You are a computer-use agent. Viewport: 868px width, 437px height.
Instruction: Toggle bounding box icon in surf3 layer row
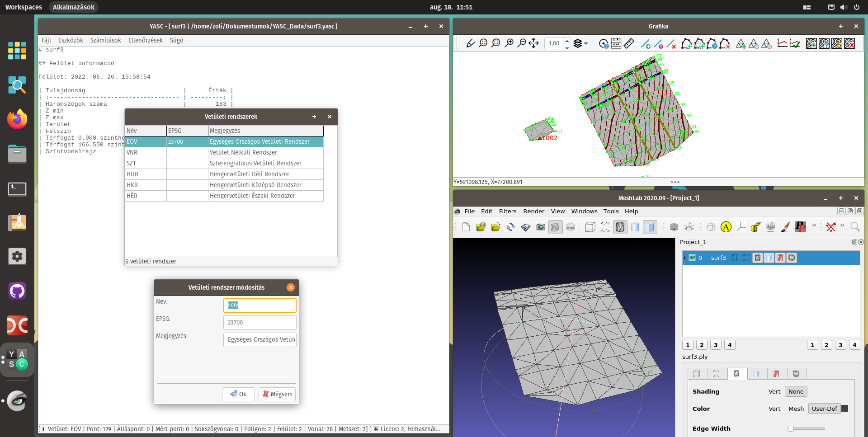[x=735, y=258]
